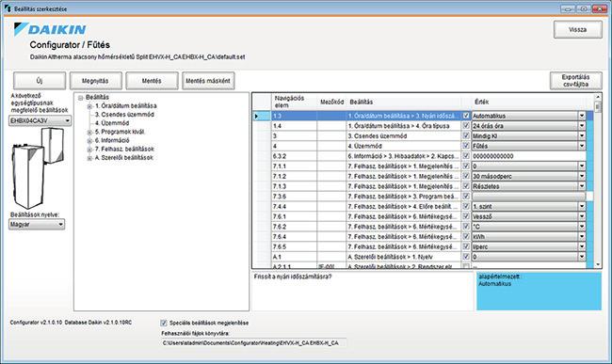The image size is (612, 364).
Task: Open the kWh unit dropdown
Action: (582, 237)
